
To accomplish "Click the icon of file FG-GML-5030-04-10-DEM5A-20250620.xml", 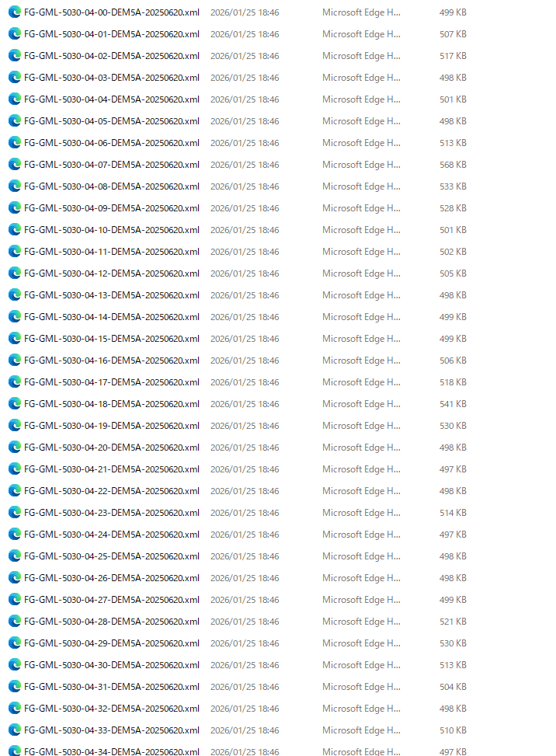I will coord(15,230).
